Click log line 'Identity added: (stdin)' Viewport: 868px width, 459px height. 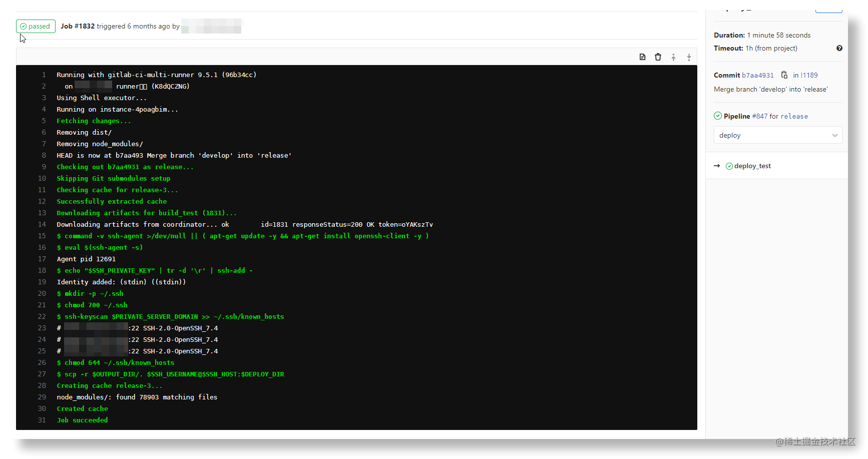[x=121, y=282]
